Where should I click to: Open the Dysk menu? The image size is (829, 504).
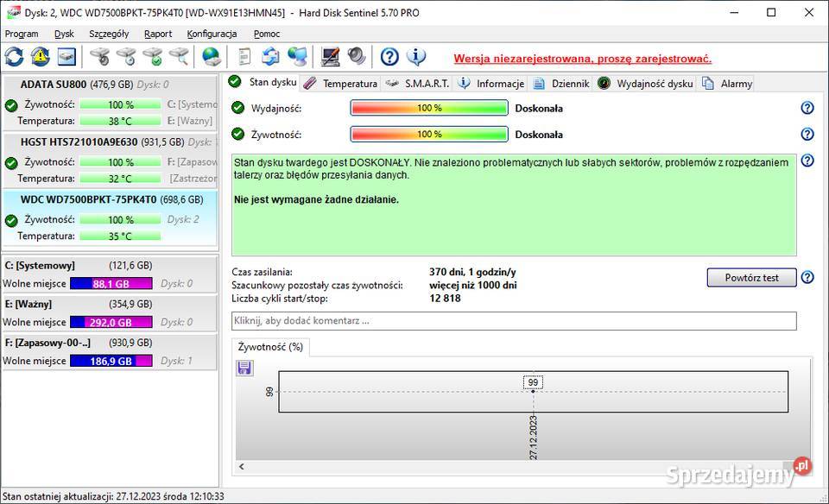click(x=64, y=34)
